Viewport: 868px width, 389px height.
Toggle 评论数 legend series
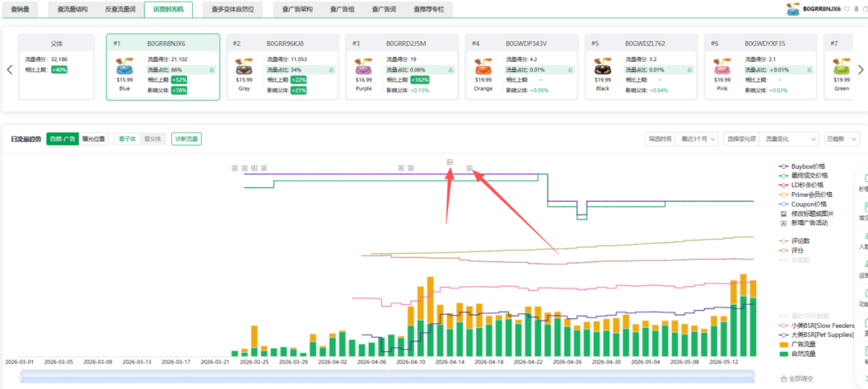coord(794,241)
